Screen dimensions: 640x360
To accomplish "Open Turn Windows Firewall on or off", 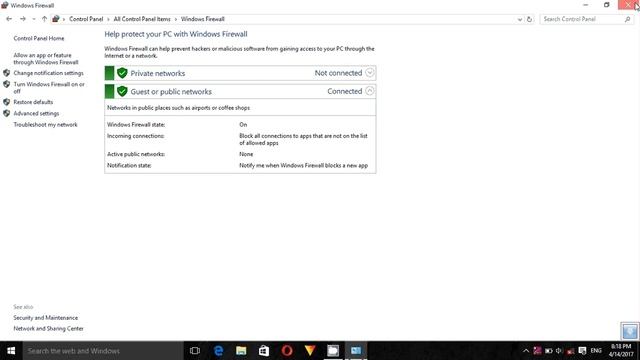I will (49, 88).
